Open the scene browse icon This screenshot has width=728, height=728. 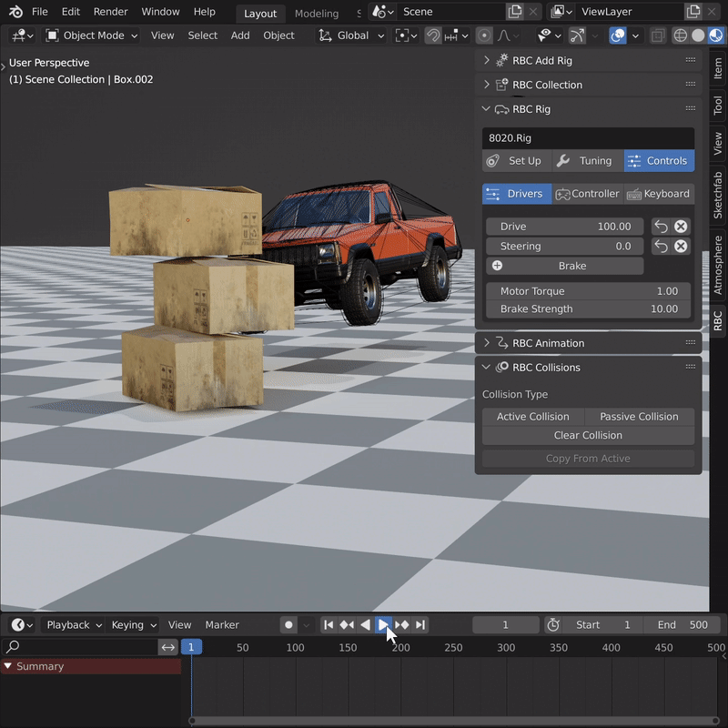pyautogui.click(x=382, y=12)
